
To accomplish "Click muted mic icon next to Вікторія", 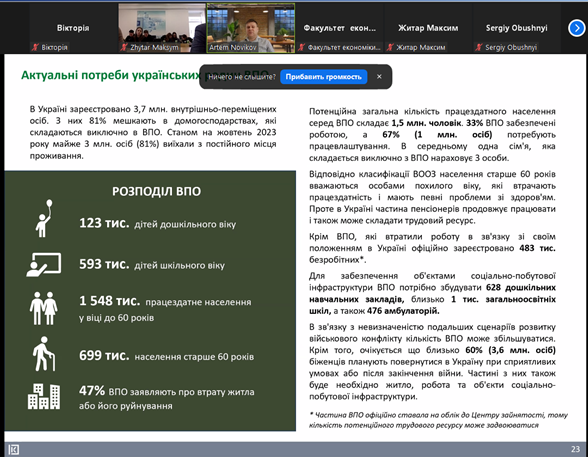I will coord(35,47).
